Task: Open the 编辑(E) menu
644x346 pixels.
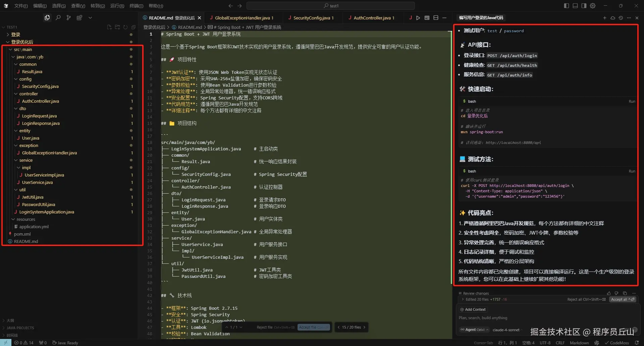Action: point(40,6)
